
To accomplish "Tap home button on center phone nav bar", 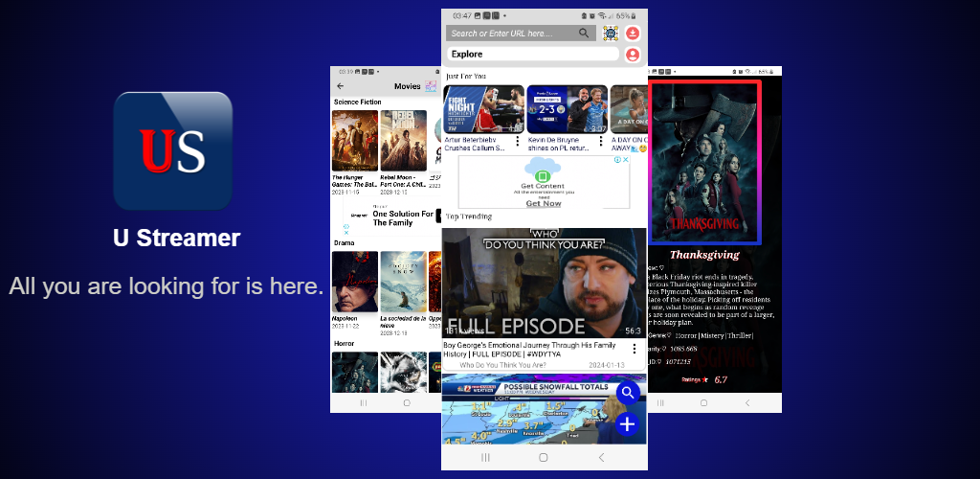I will point(544,458).
